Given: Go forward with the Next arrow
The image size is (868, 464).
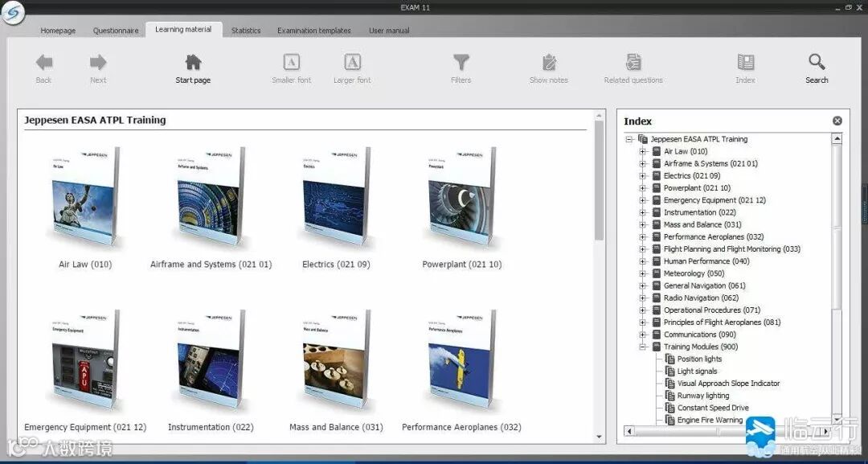Looking at the screenshot, I should click(x=98, y=63).
